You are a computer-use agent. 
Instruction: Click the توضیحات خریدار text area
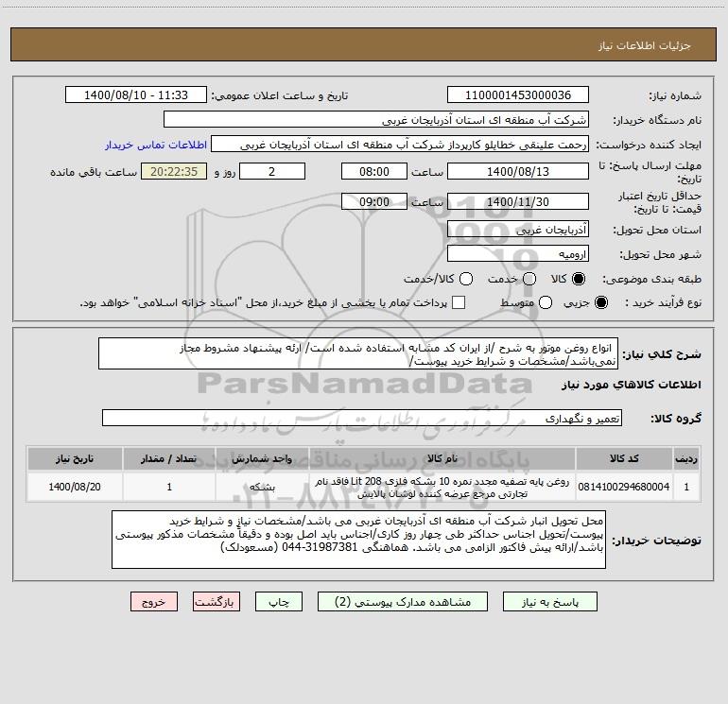(359, 540)
